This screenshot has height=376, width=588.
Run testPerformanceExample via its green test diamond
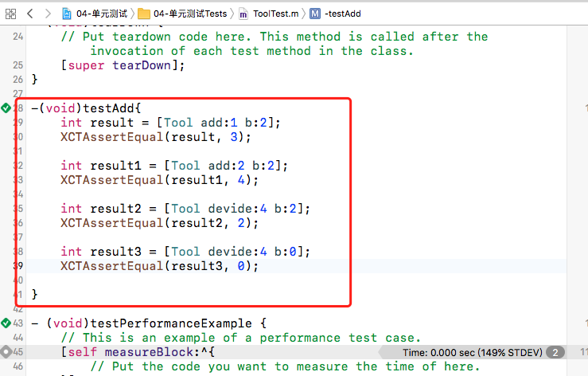pyautogui.click(x=6, y=323)
